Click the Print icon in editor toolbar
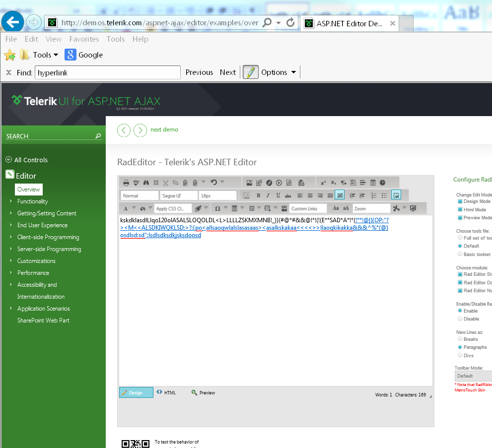492x448 pixels. 126,183
